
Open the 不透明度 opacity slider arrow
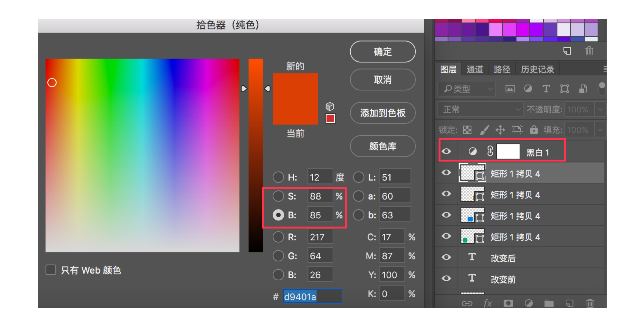(x=600, y=109)
